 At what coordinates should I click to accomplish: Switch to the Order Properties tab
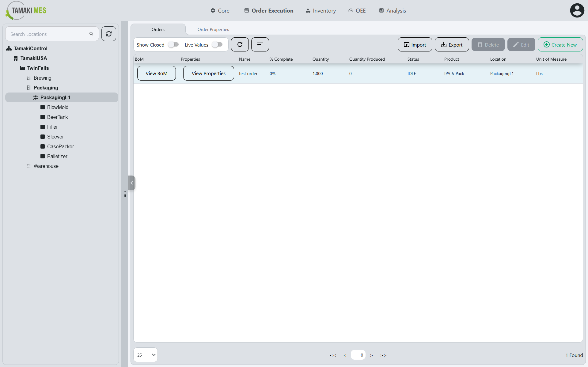213,29
